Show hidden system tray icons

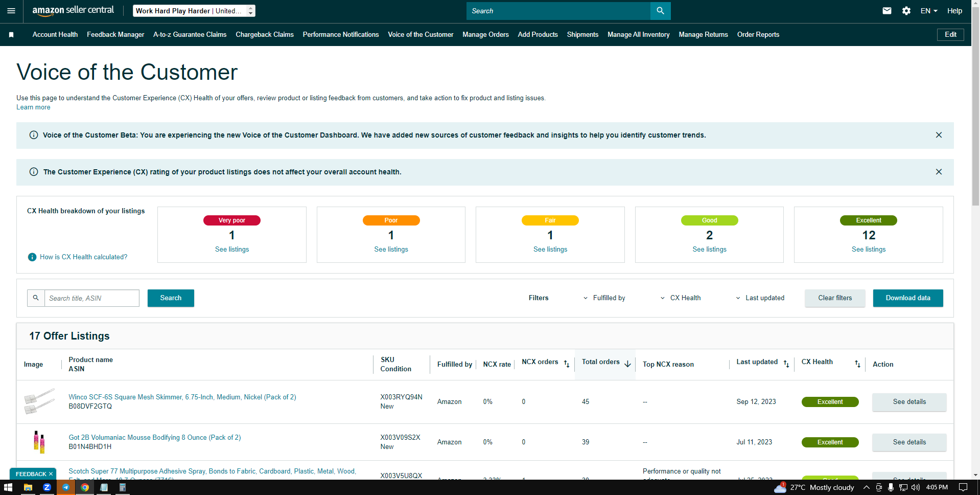867,487
